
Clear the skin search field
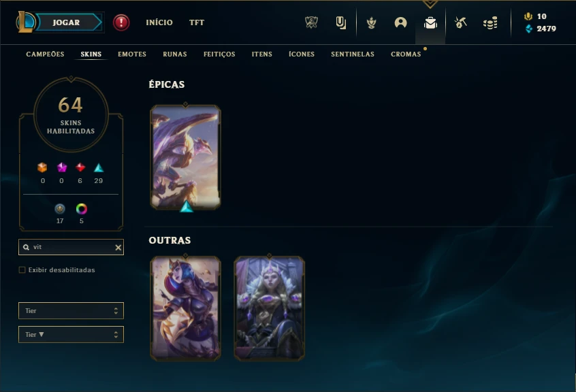tap(118, 248)
